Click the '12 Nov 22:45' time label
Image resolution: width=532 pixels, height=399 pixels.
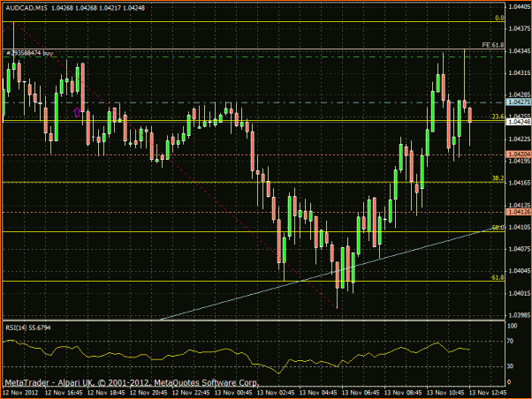[x=191, y=393]
